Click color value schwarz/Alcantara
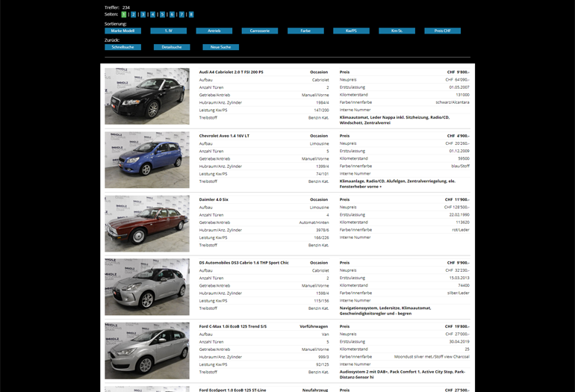The height and width of the screenshot is (392, 575). 453,102
